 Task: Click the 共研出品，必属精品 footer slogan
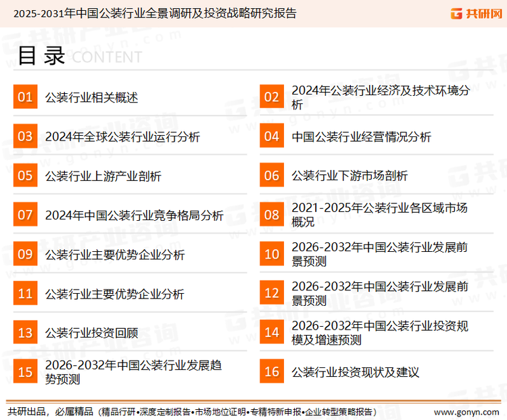click(x=51, y=412)
